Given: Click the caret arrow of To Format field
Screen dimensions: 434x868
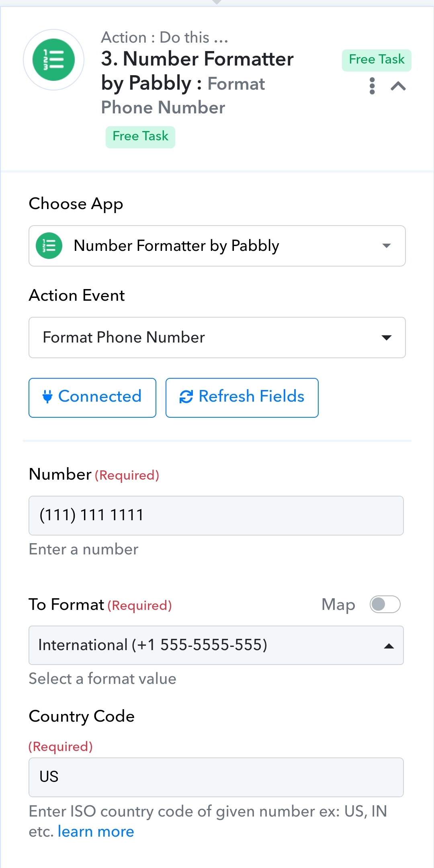Looking at the screenshot, I should (x=389, y=646).
